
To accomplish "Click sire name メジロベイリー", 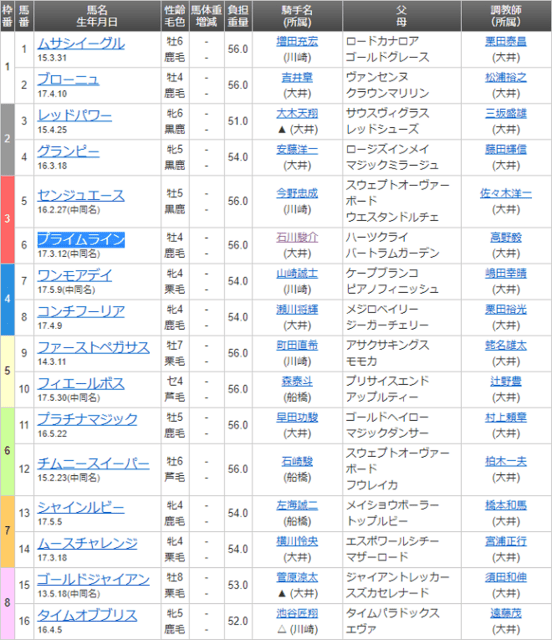I will pyautogui.click(x=382, y=309).
